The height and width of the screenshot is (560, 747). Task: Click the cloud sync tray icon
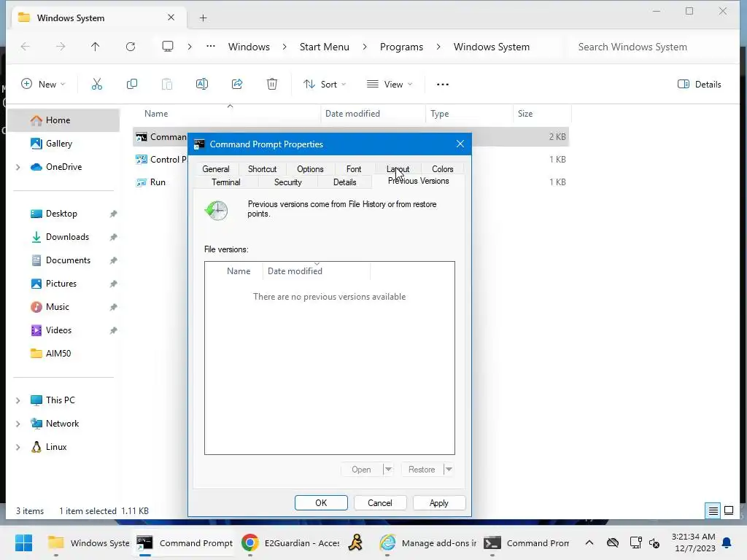(613, 542)
